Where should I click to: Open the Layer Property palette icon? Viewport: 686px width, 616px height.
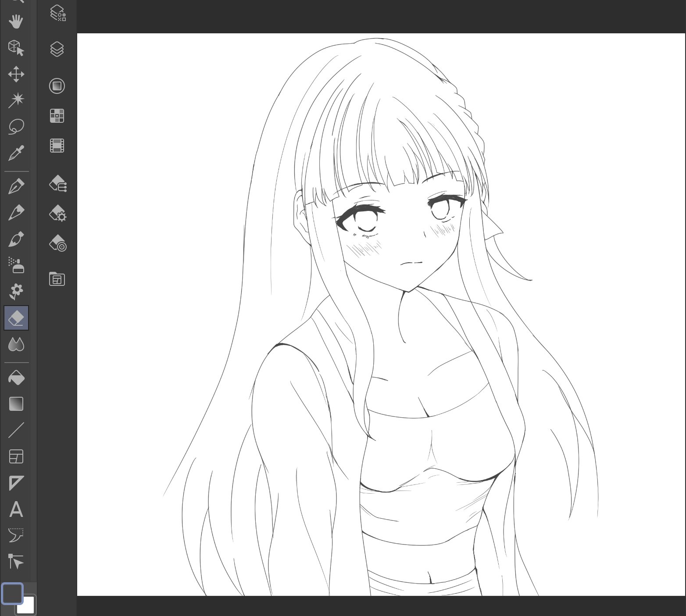pyautogui.click(x=57, y=13)
